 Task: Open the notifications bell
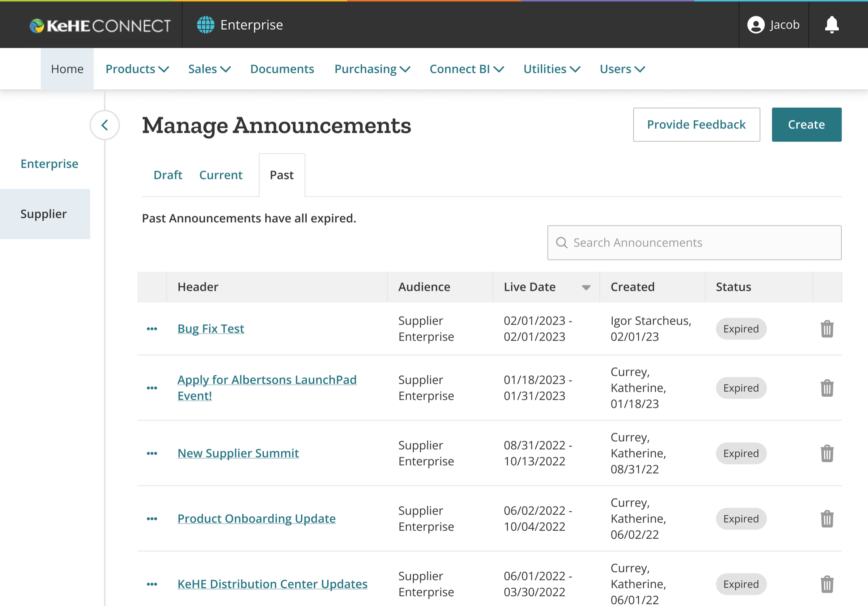832,25
